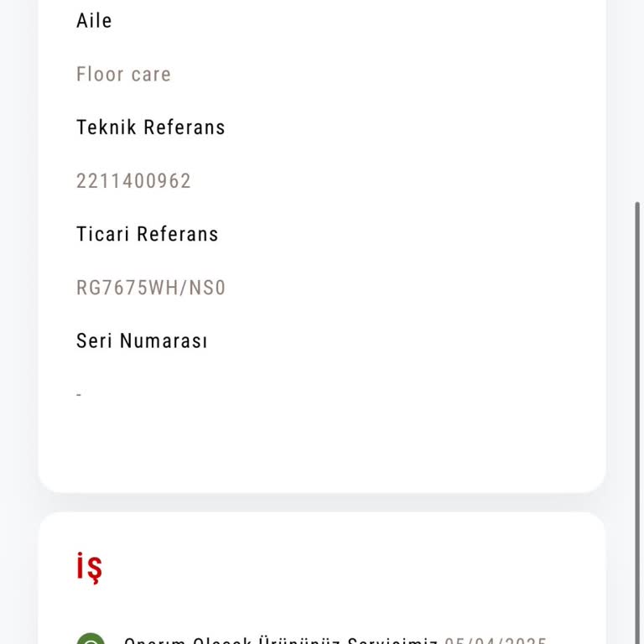Screen dimensions: 644x644
Task: Click the word Numarası in serial label
Action: point(164,341)
